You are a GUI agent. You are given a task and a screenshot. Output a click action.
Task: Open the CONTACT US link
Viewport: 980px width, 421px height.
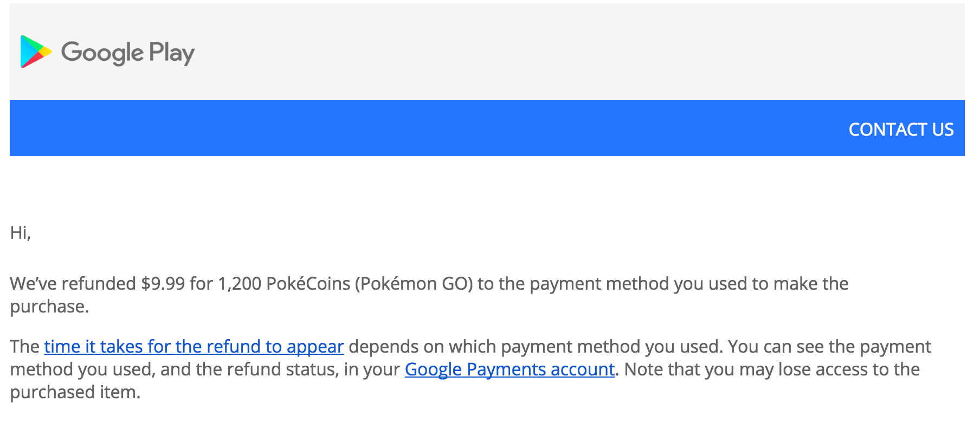(x=901, y=130)
